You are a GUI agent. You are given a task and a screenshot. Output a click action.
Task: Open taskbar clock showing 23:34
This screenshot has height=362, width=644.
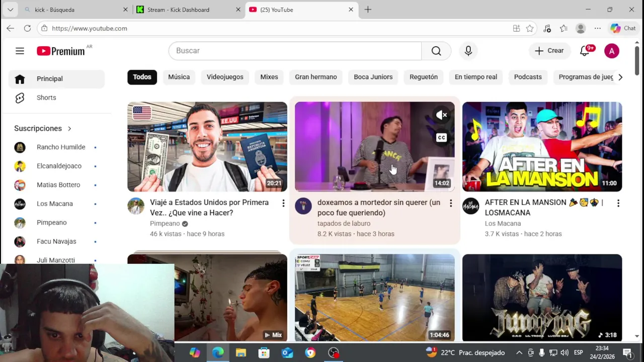tap(602, 352)
